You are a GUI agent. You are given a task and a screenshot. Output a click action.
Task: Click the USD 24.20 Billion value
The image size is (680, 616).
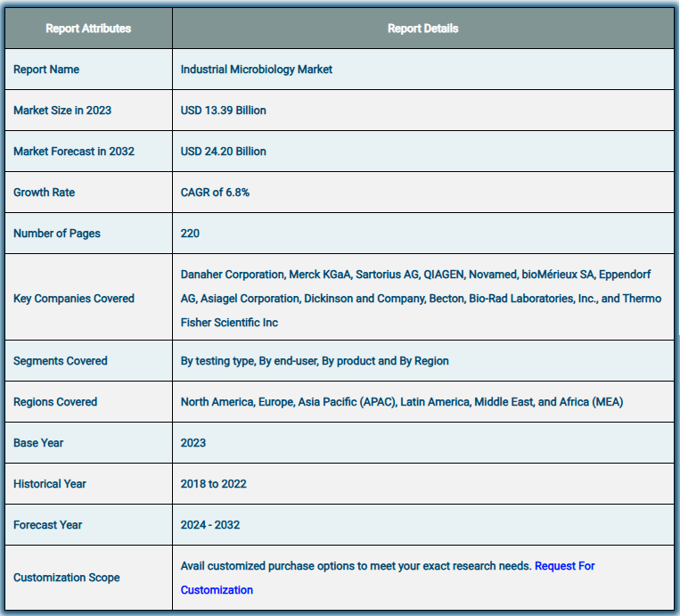(224, 152)
